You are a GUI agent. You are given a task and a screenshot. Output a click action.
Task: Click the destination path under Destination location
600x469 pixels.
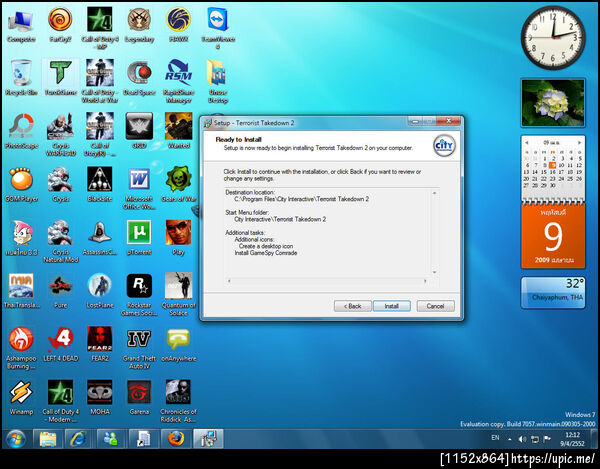(x=302, y=199)
